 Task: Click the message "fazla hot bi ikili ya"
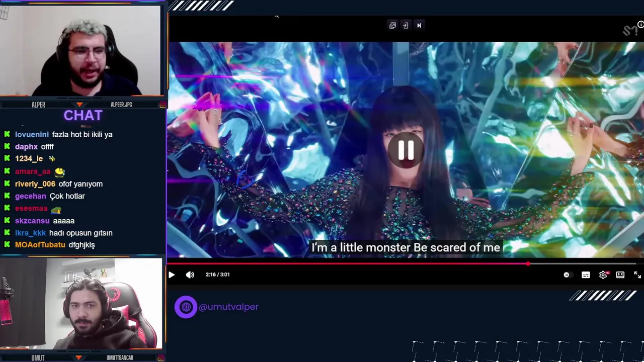coord(82,135)
